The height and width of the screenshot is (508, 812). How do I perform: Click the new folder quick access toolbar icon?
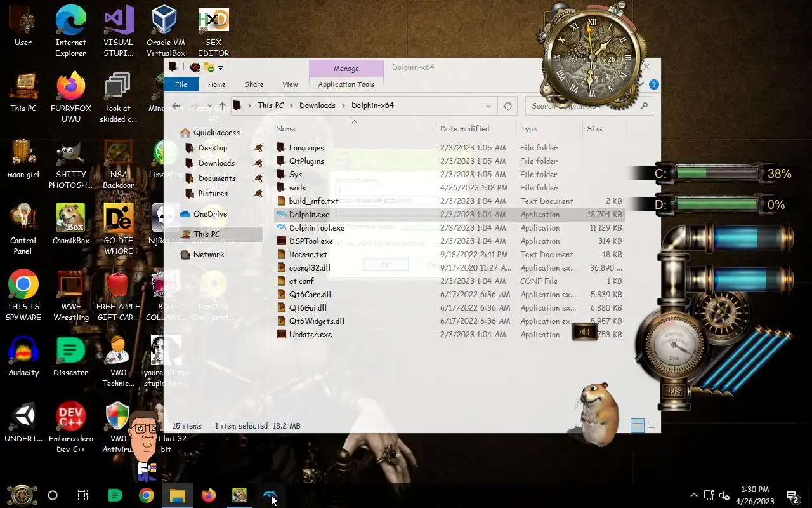click(208, 67)
